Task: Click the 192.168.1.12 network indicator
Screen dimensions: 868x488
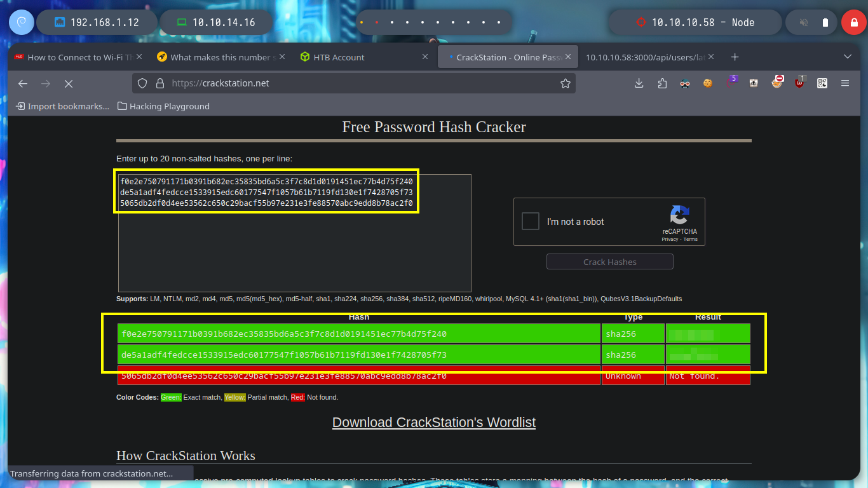Action: click(97, 22)
